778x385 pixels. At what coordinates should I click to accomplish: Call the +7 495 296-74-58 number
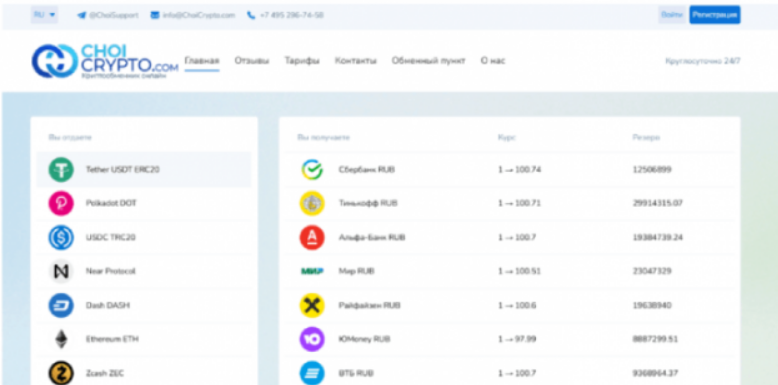point(292,15)
